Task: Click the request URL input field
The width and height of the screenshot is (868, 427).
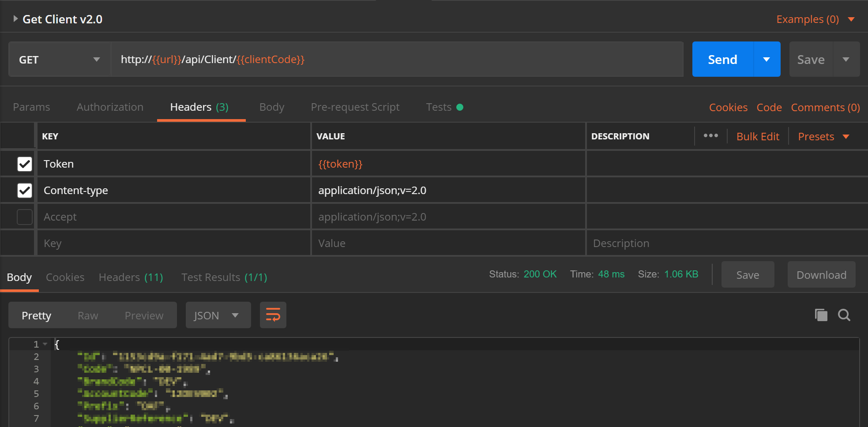Action: (397, 60)
